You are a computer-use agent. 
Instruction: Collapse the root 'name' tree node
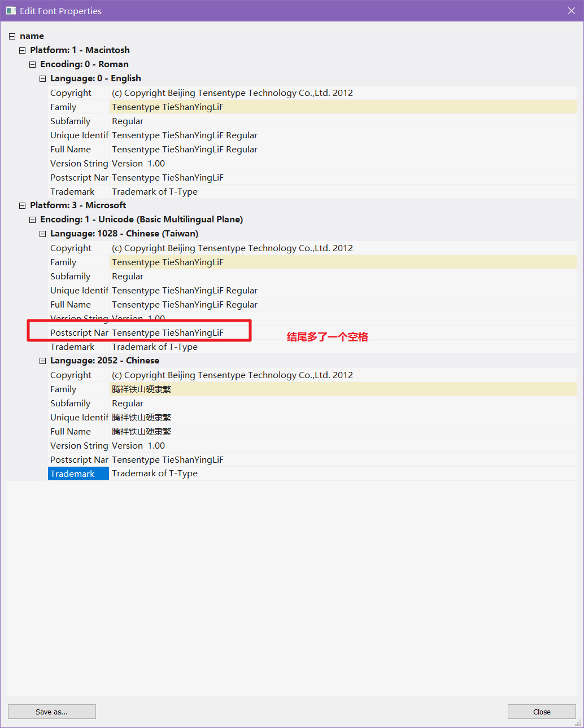12,36
